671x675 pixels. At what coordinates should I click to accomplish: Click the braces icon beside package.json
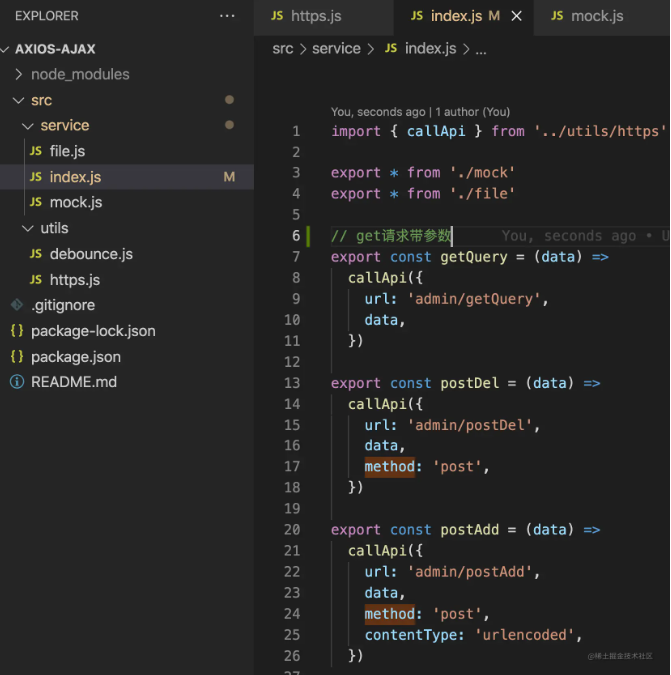point(17,356)
